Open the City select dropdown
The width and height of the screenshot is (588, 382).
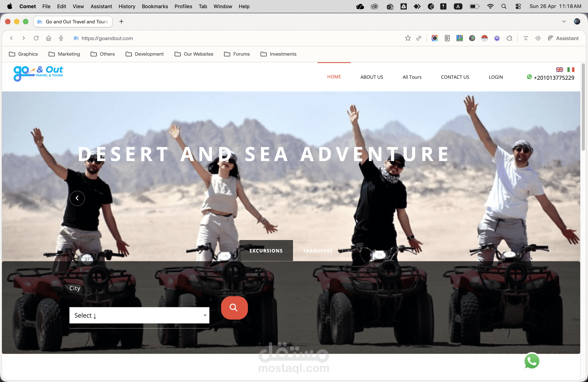coord(139,315)
